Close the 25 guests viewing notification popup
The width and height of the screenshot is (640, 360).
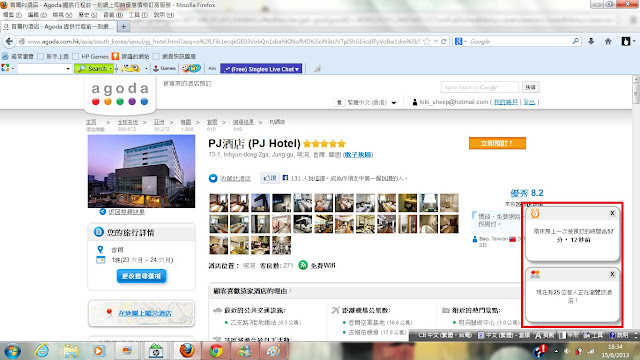tap(612, 274)
